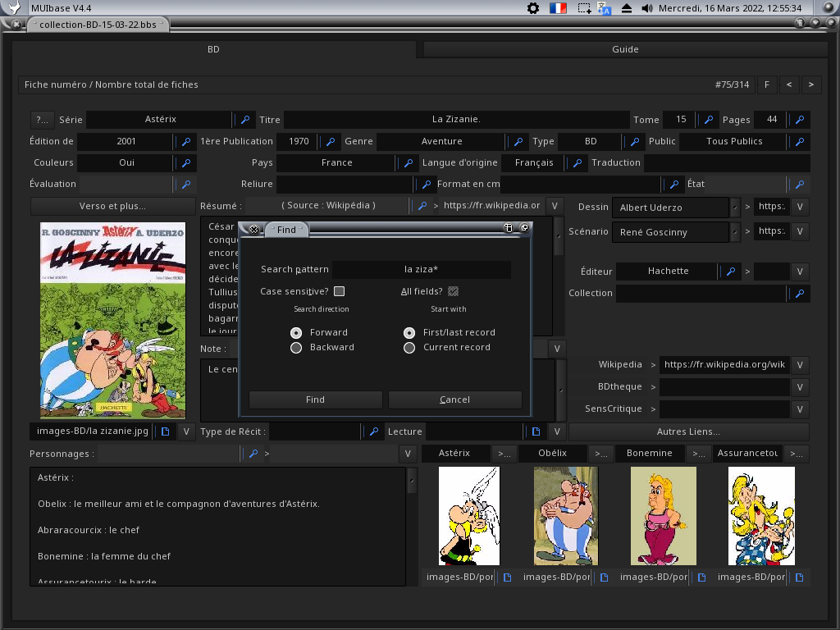Screen dimensions: 840x630
Task: Toggle the All fields checkbox
Action: pos(453,291)
